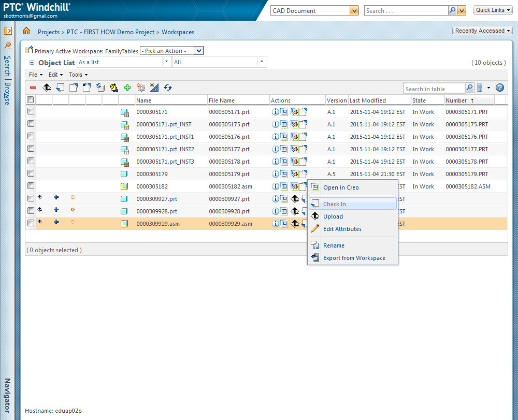The width and height of the screenshot is (518, 420).
Task: Select checkbox for row 0000305179
Action: pyautogui.click(x=31, y=173)
